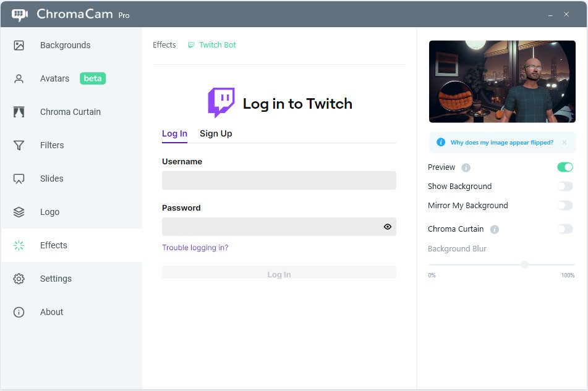Turn on Mirror My Background
This screenshot has width=588, height=391.
[565, 205]
